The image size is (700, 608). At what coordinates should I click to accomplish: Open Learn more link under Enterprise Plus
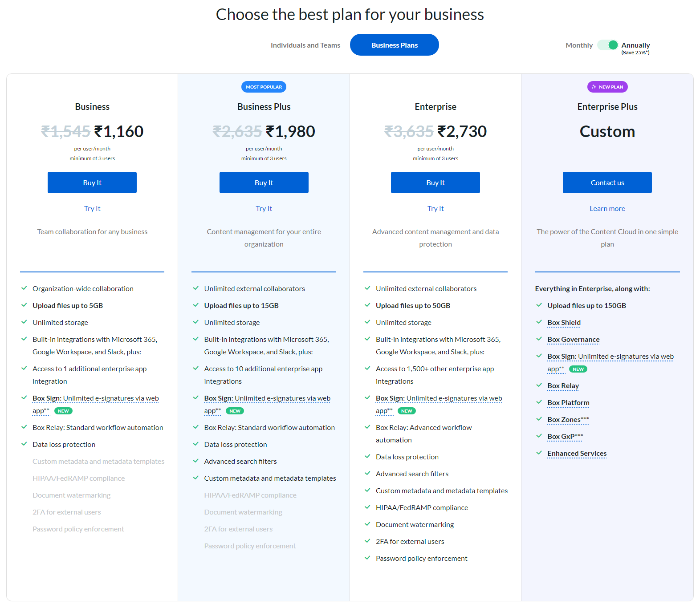[607, 209]
